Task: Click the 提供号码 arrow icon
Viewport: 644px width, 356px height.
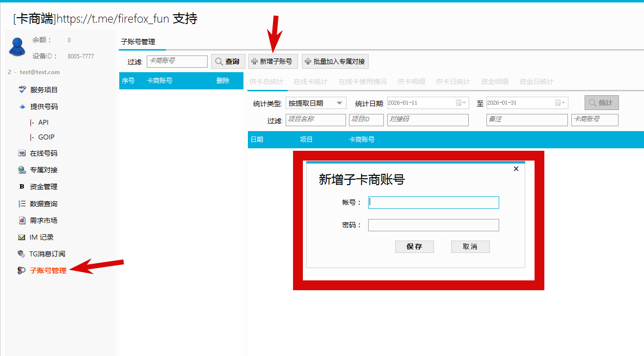Action: [22, 107]
